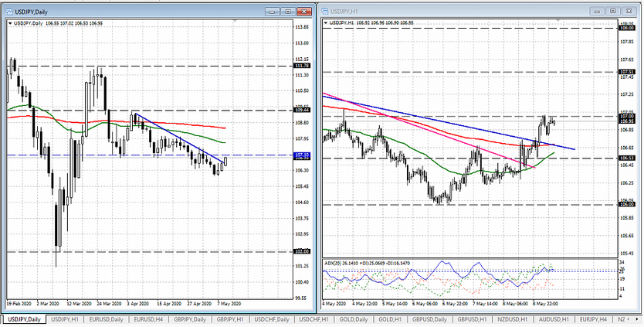
Task: Minimize the USDJPY,H1 chart window
Action: pos(596,11)
